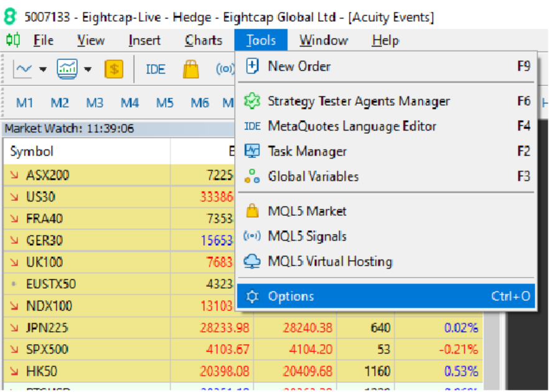Click the Strategy Tester Agents gear icon

[252, 101]
